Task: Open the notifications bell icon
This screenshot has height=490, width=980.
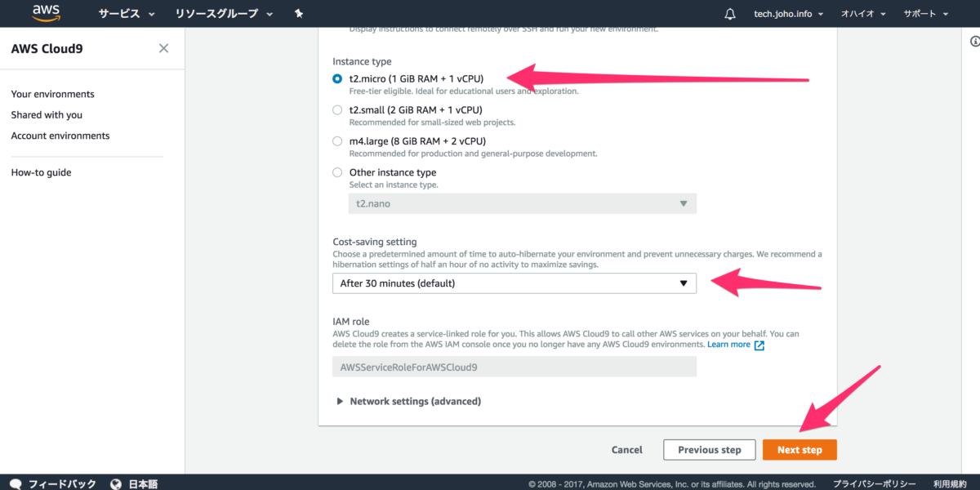Action: [730, 14]
